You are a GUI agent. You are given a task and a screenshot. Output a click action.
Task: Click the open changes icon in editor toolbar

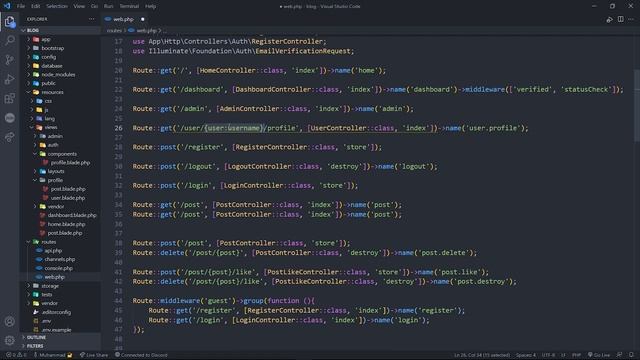coord(609,19)
